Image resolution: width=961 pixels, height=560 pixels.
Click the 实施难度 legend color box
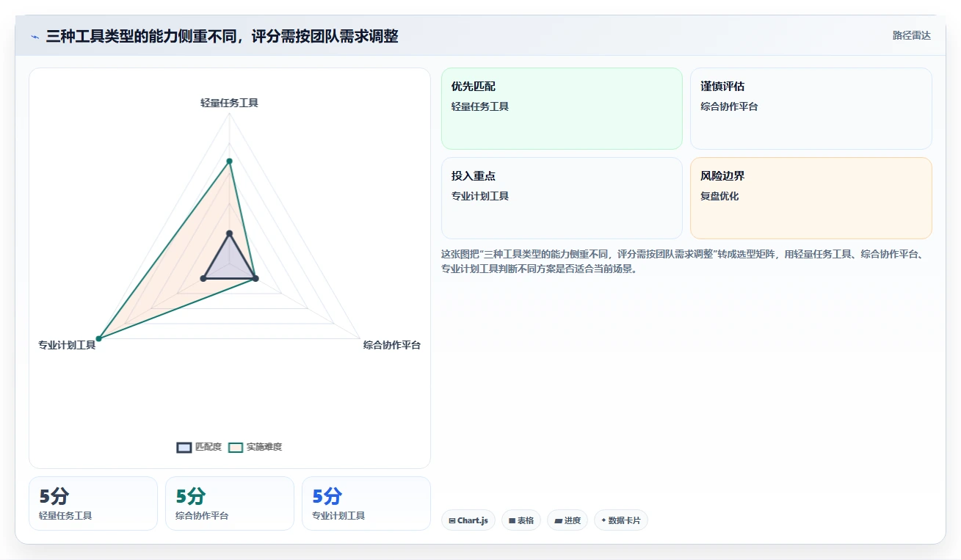coord(236,448)
